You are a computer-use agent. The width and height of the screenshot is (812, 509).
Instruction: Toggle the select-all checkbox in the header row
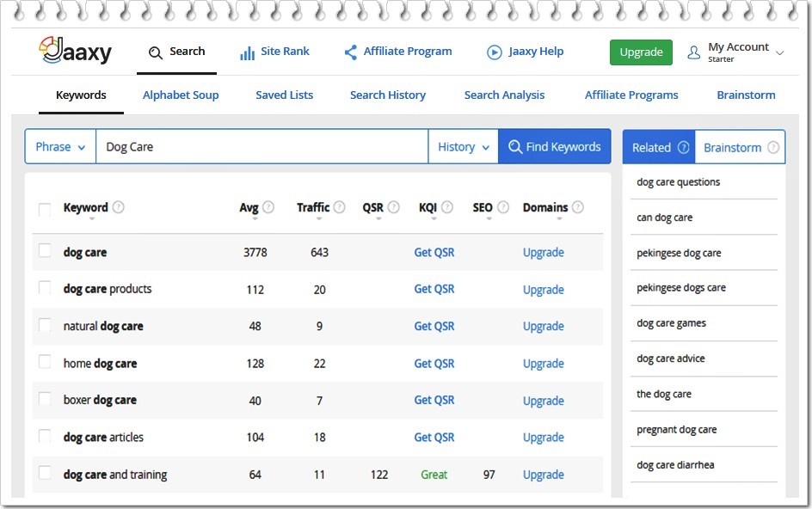coord(45,209)
